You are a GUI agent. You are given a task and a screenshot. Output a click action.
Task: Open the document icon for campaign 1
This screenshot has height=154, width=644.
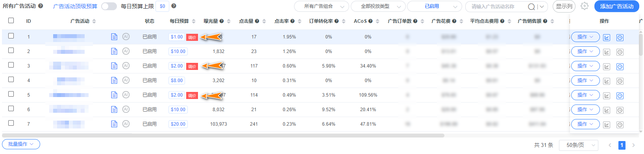point(114,37)
